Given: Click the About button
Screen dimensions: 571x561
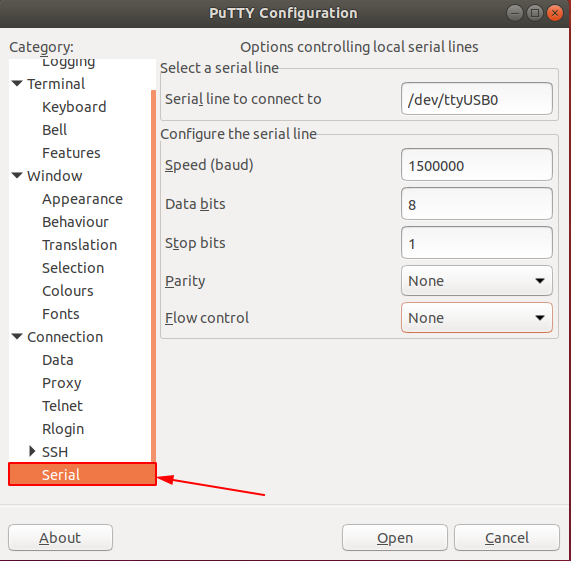Looking at the screenshot, I should (x=60, y=538).
